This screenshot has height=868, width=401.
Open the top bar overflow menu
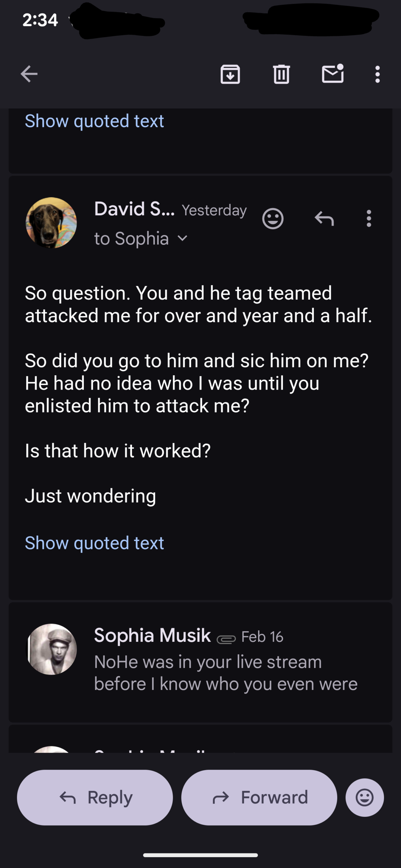coord(377,74)
